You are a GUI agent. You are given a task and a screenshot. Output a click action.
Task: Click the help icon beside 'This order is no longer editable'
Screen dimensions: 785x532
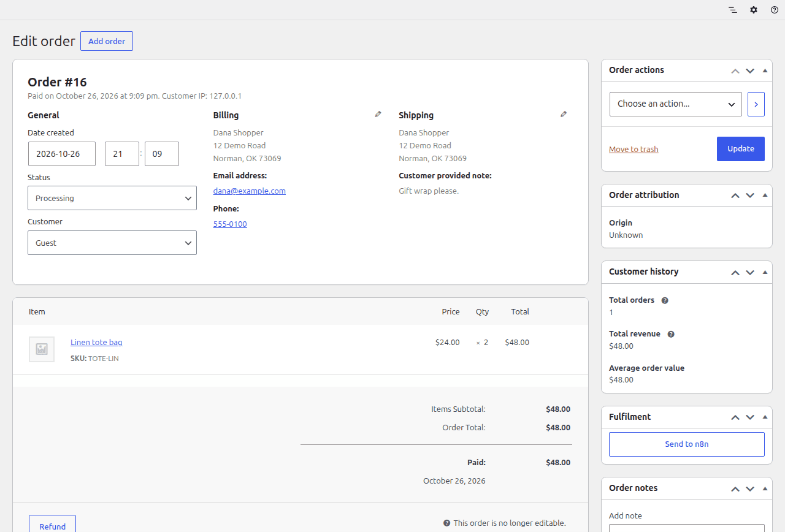[x=447, y=523]
